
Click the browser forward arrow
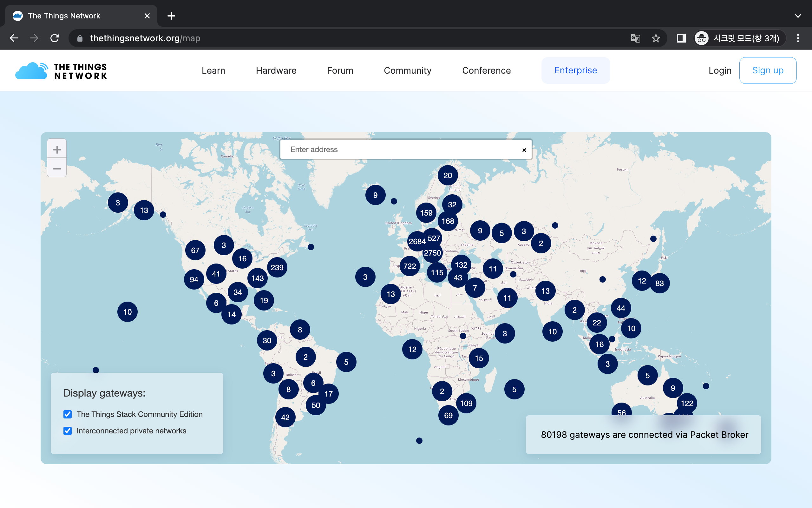34,38
